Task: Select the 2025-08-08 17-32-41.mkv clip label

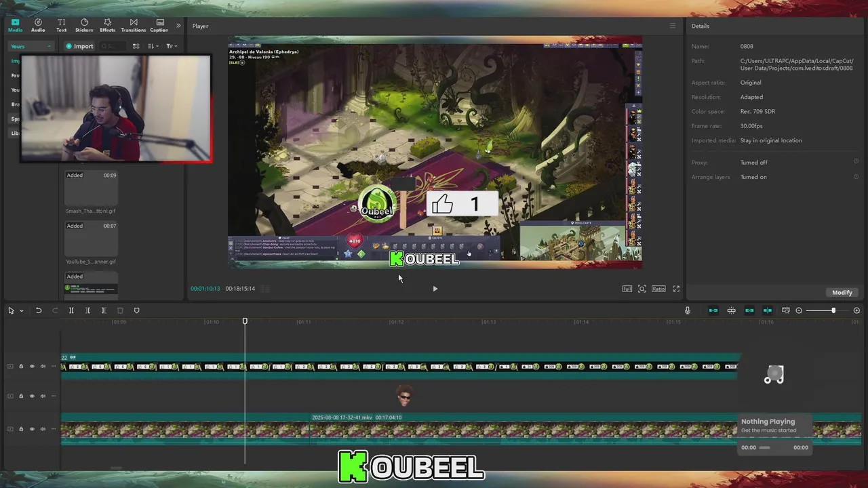Action: pos(342,418)
